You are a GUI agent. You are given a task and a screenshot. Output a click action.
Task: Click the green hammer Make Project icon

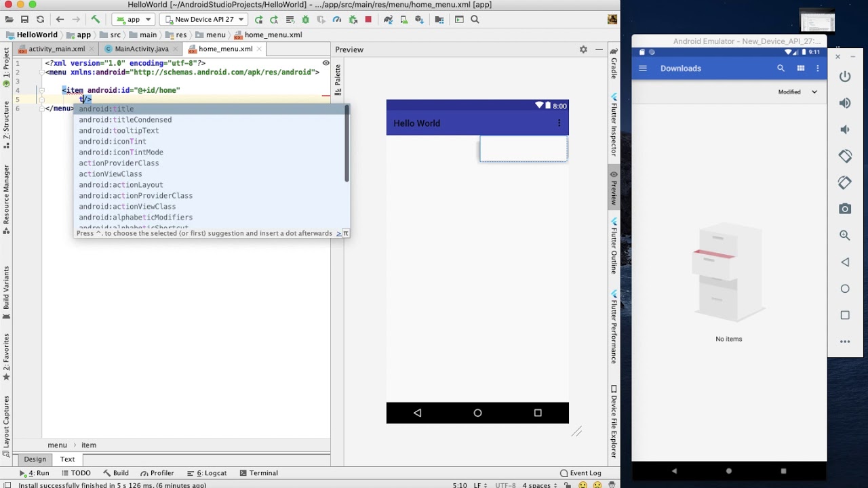(x=96, y=20)
